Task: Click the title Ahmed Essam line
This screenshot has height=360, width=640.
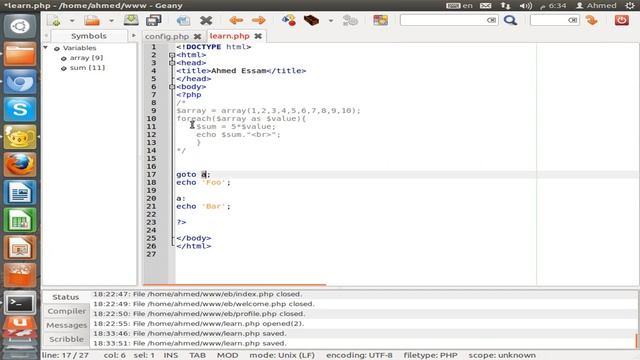Action: (241, 71)
